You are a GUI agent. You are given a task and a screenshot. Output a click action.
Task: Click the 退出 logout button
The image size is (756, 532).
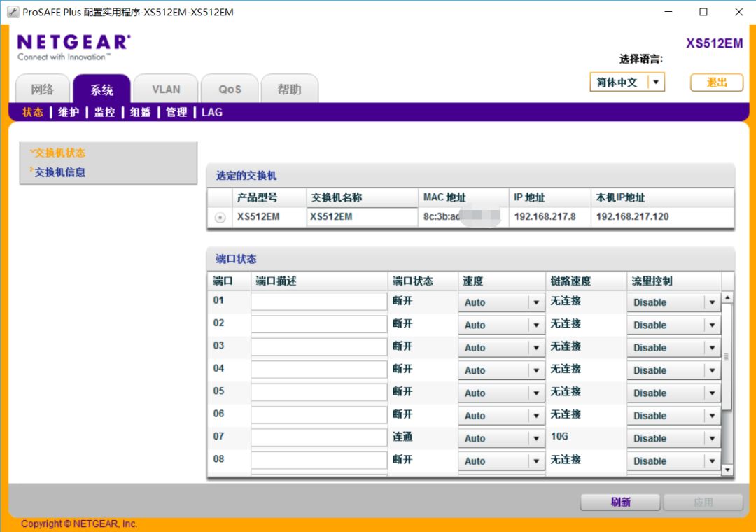pos(716,83)
